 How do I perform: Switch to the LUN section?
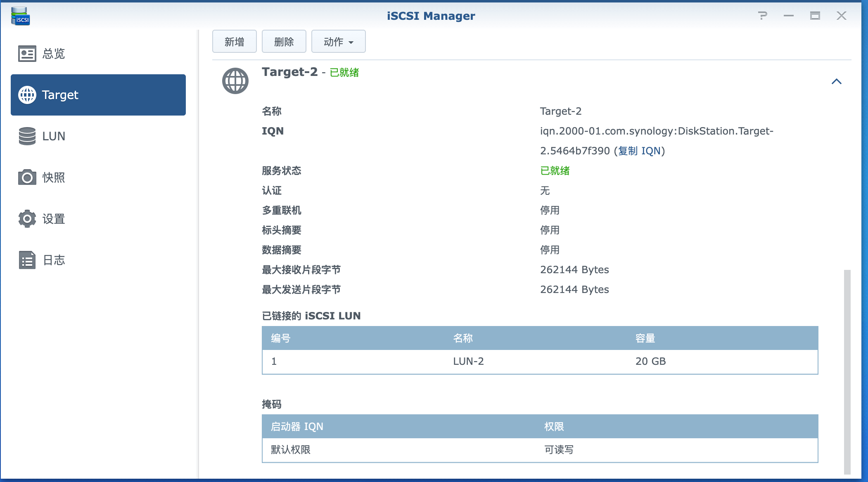tap(54, 136)
